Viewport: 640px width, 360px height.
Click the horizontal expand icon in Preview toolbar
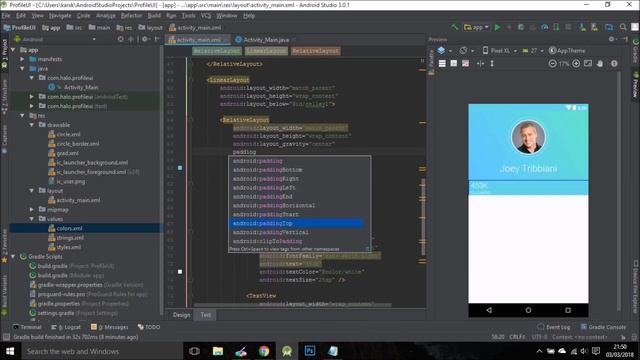pos(480,64)
